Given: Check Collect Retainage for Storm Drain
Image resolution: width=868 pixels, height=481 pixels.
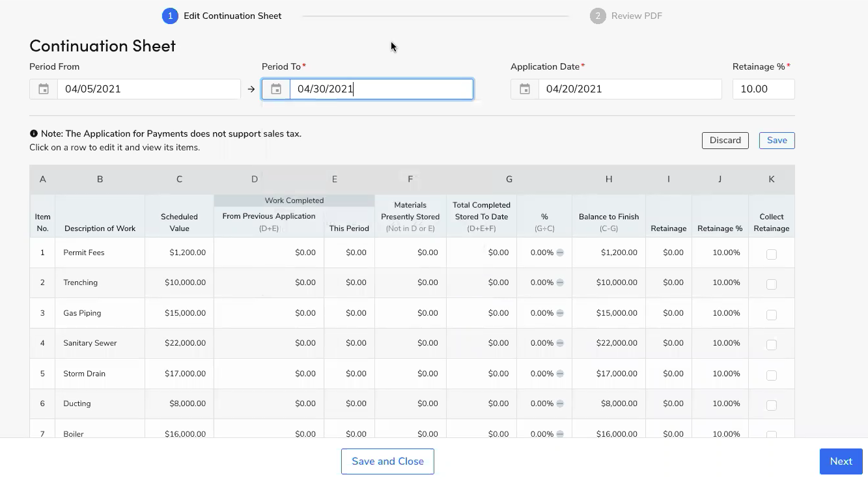Looking at the screenshot, I should pyautogui.click(x=771, y=375).
